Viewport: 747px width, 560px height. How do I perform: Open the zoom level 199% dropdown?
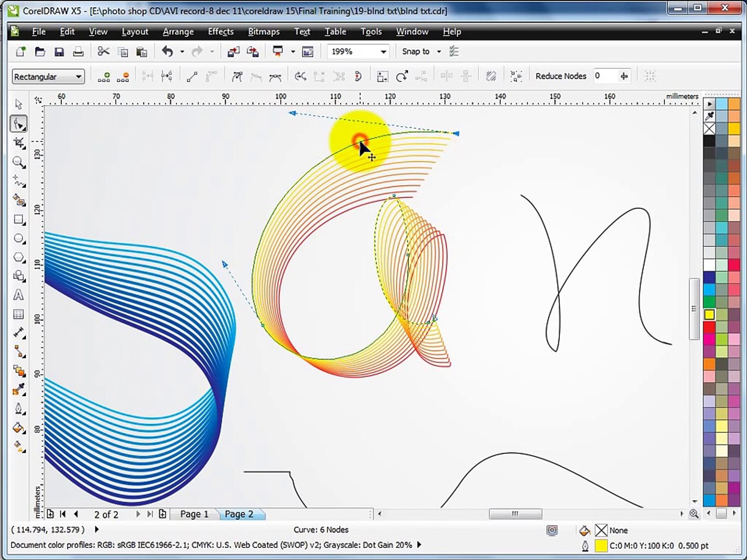click(x=383, y=52)
